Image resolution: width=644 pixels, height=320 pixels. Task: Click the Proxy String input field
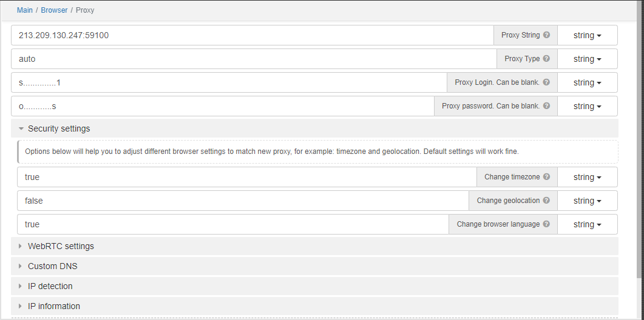[x=252, y=35]
